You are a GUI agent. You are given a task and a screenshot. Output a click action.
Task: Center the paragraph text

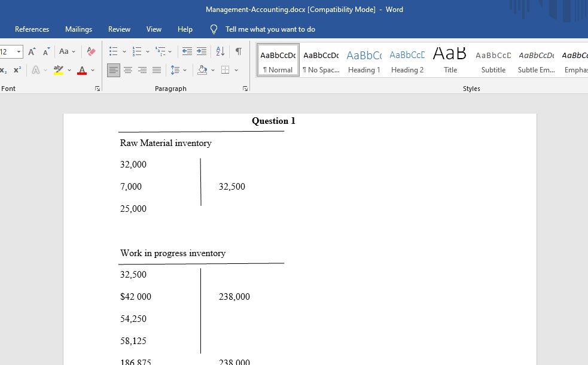pyautogui.click(x=128, y=70)
